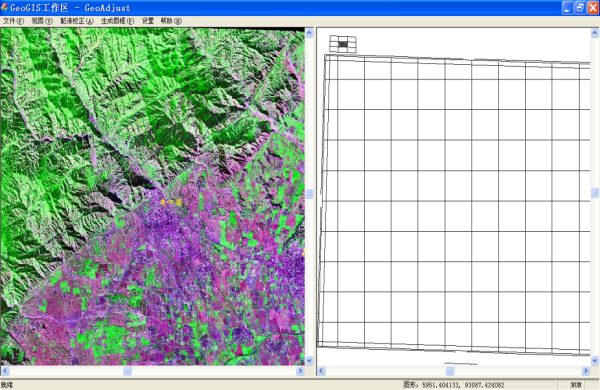Open the 文件(F) menu

pyautogui.click(x=13, y=21)
